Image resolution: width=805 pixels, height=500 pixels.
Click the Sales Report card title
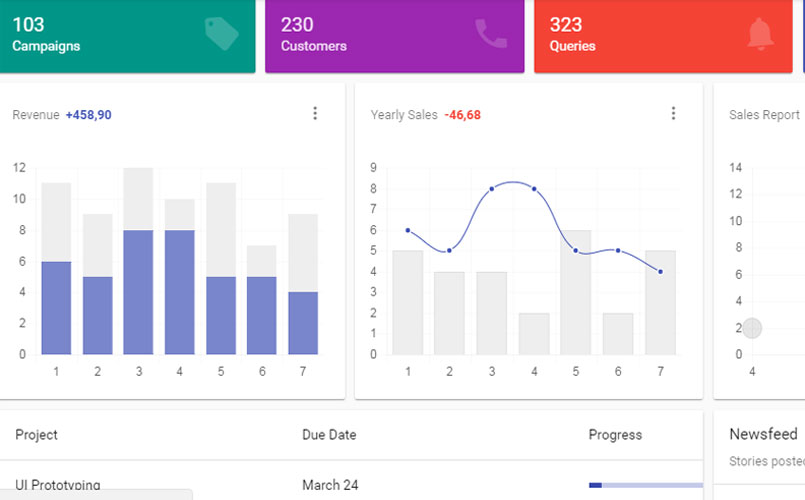(x=764, y=115)
